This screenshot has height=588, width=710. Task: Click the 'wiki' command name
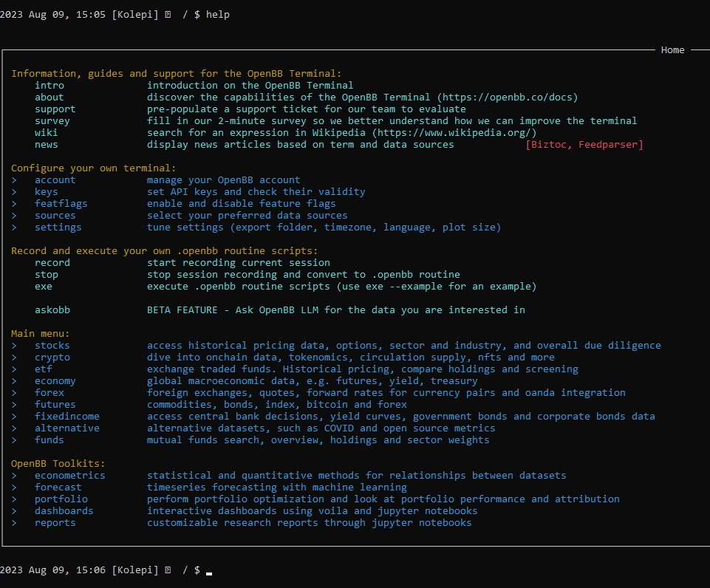pos(47,132)
